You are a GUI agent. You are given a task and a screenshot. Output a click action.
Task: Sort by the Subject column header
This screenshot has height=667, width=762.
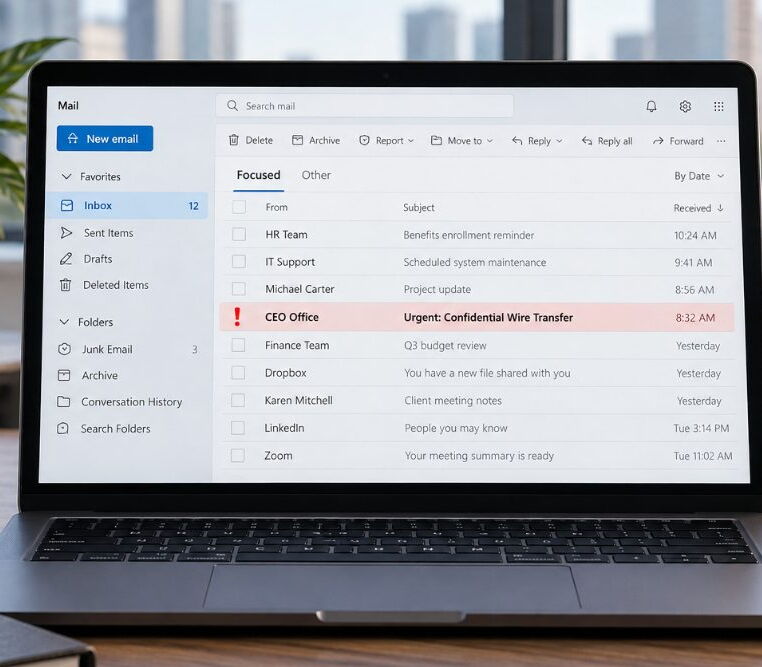coord(419,207)
